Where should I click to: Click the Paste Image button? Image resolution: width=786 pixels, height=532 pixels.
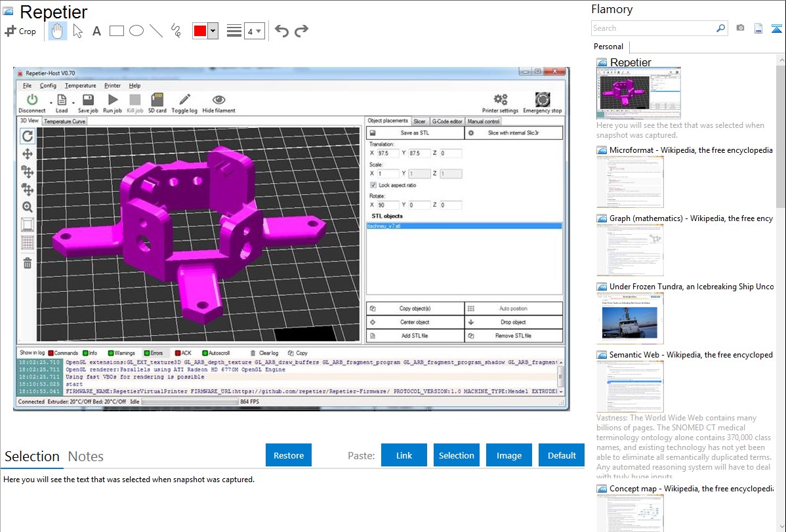(508, 455)
